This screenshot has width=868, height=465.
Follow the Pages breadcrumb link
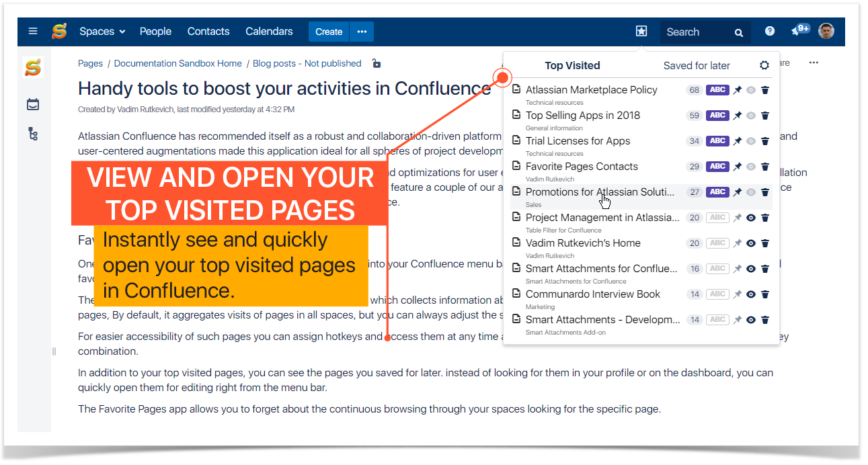click(x=90, y=63)
